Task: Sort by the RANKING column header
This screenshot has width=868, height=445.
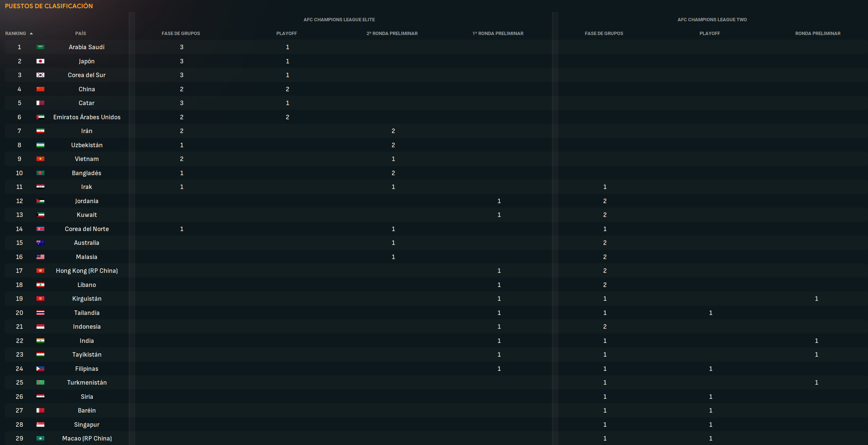Action: pyautogui.click(x=16, y=34)
